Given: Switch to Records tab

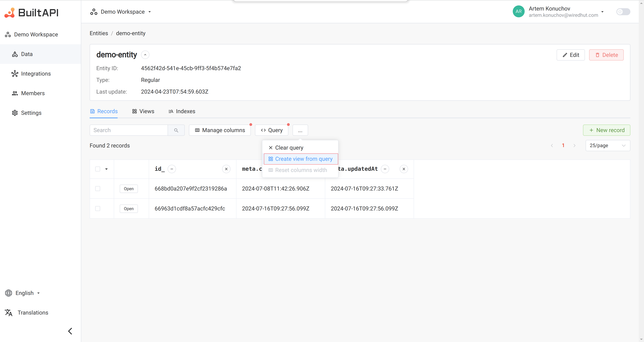Looking at the screenshot, I should (x=104, y=111).
